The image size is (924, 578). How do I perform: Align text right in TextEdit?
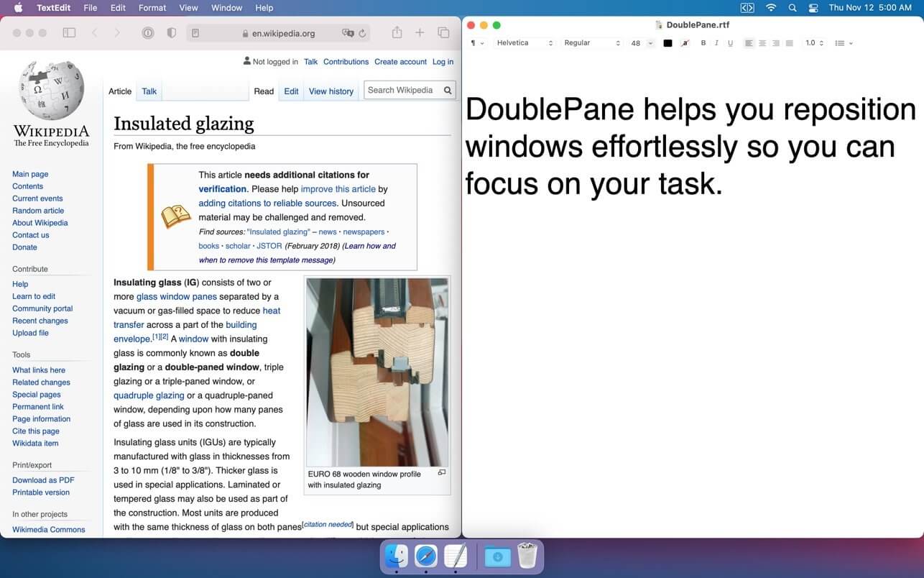(776, 43)
